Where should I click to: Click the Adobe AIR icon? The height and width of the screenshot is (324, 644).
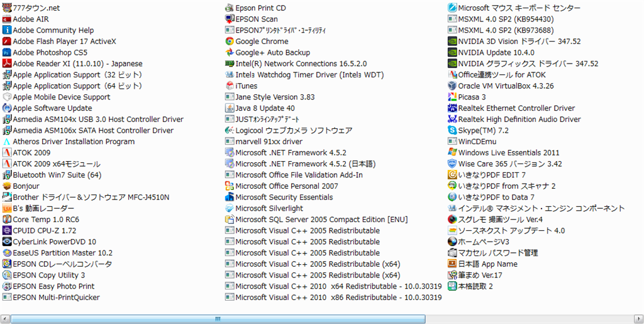[6, 19]
